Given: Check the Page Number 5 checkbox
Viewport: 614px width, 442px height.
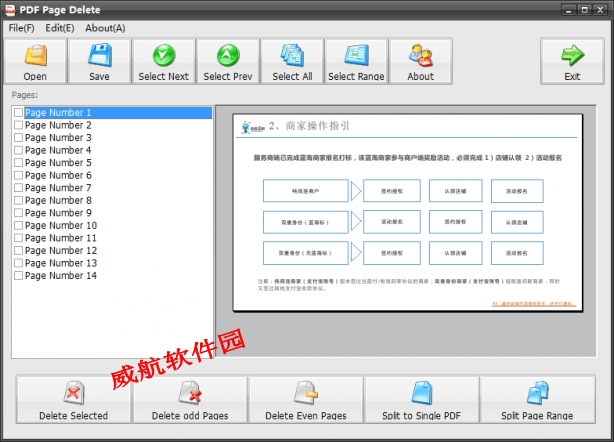Looking at the screenshot, I should (x=18, y=163).
